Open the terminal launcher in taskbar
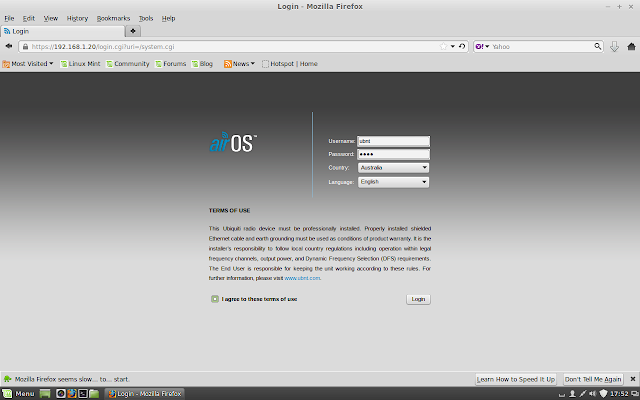 coord(83,393)
